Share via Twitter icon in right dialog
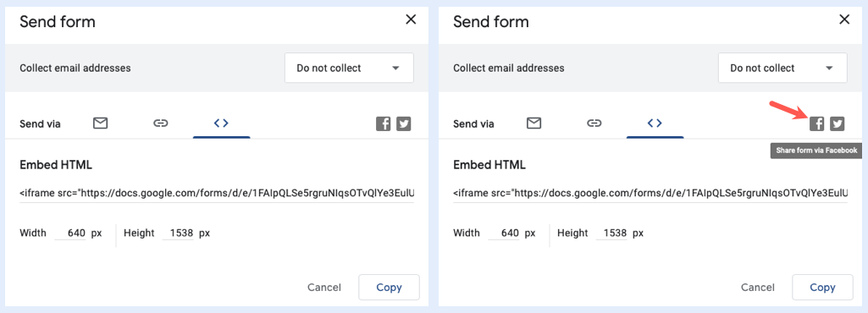868x313 pixels. (838, 124)
